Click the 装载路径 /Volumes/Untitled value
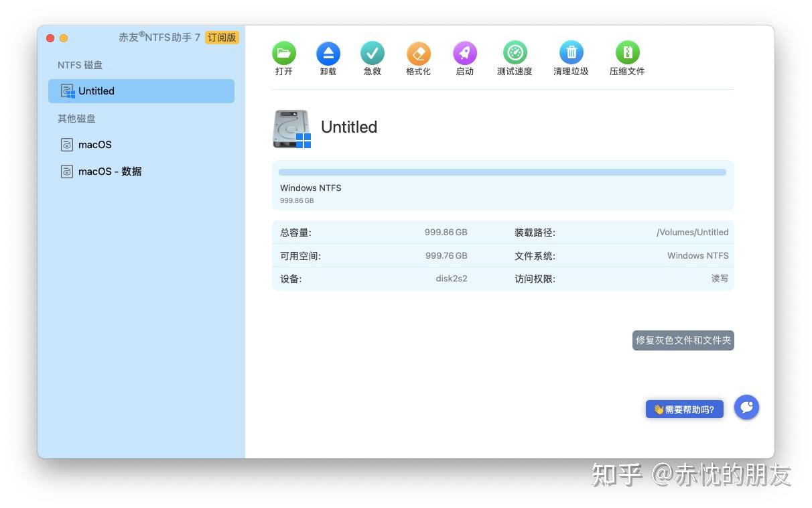The width and height of the screenshot is (812, 508). 692,232
